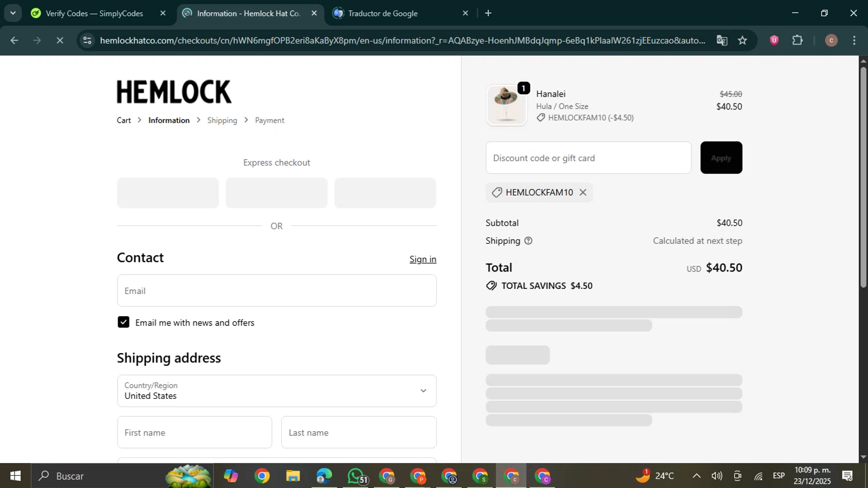Viewport: 868px width, 488px height.
Task: Open the purple shield extension icon
Action: pos(774,41)
